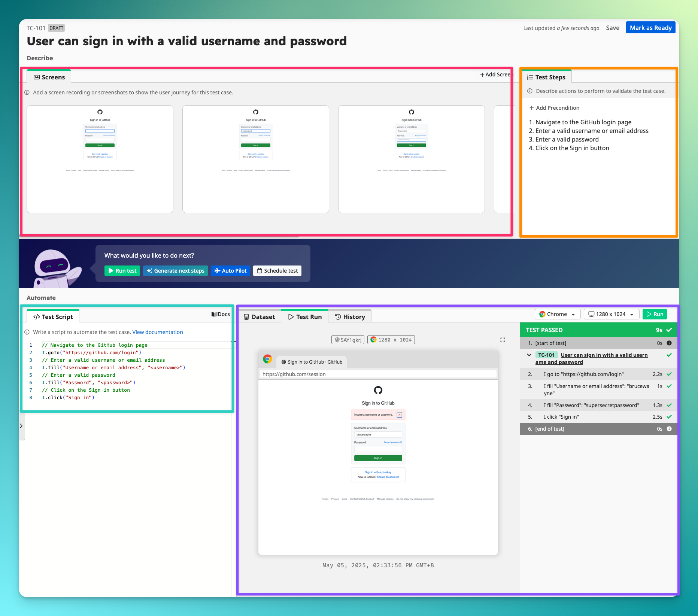Screen dimensions: 698x616
Task: Click the fullscreen expand icon
Action: pos(503,340)
